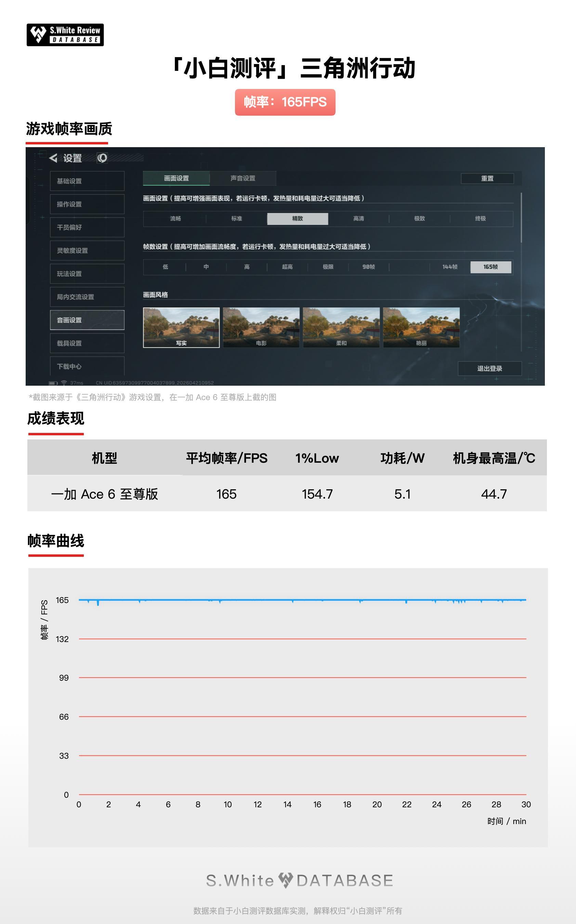The image size is (576, 924).
Task: Click the 画面风格 section label
Action: 155,295
